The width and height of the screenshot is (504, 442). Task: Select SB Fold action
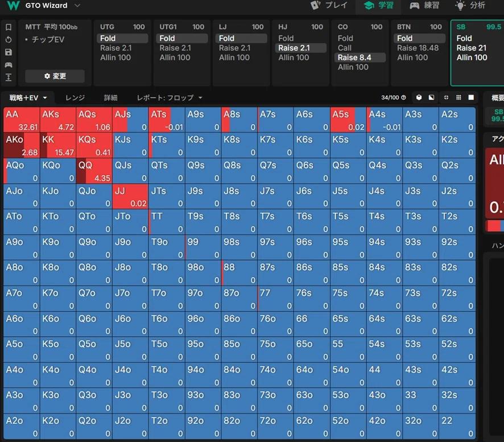click(x=464, y=38)
